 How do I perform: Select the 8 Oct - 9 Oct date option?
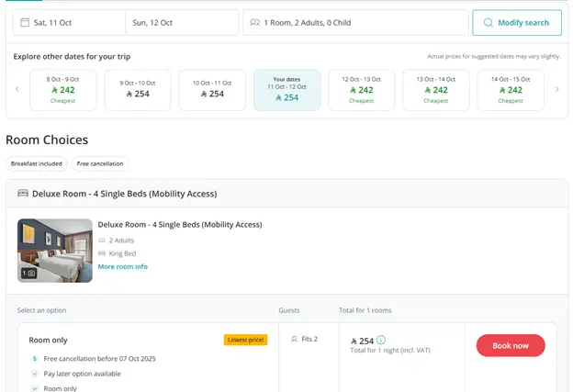click(x=63, y=90)
